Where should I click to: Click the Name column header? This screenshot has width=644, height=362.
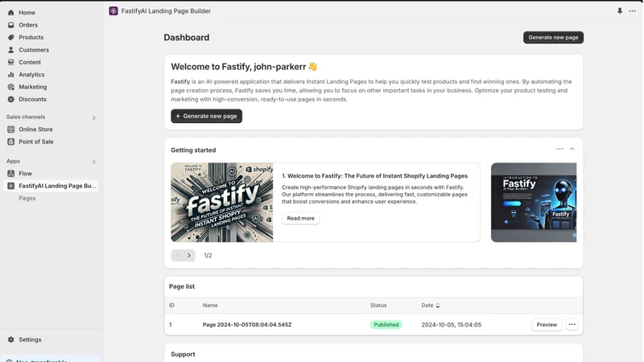(x=210, y=306)
